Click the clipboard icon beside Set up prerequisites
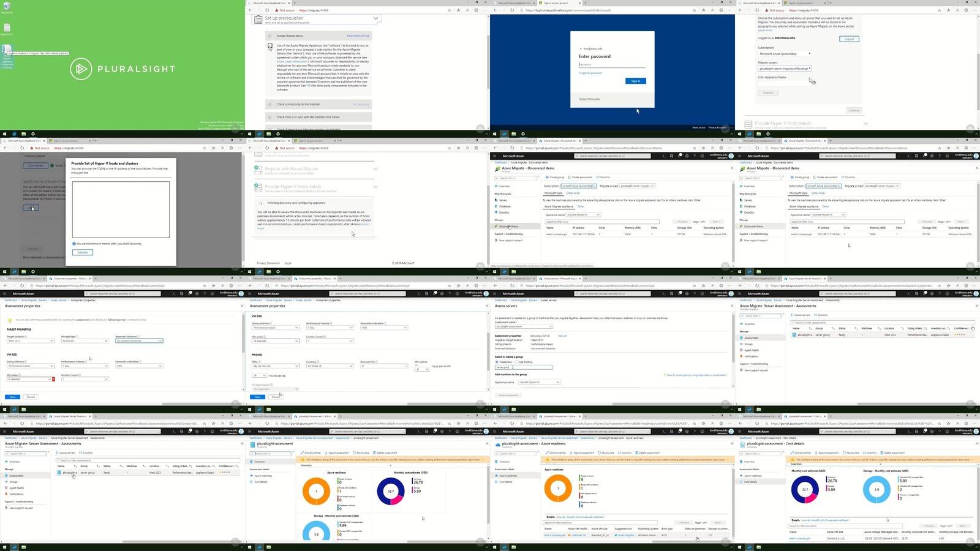Viewport: 980px width, 551px height. pyautogui.click(x=258, y=20)
